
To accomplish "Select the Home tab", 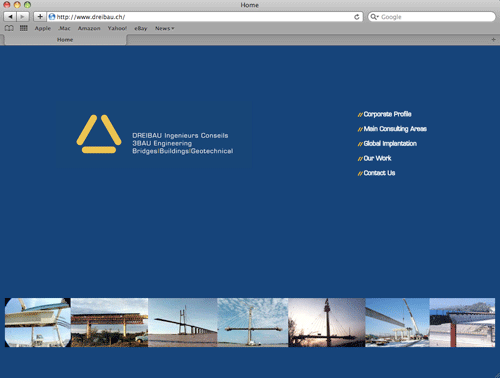I will pyautogui.click(x=65, y=40).
